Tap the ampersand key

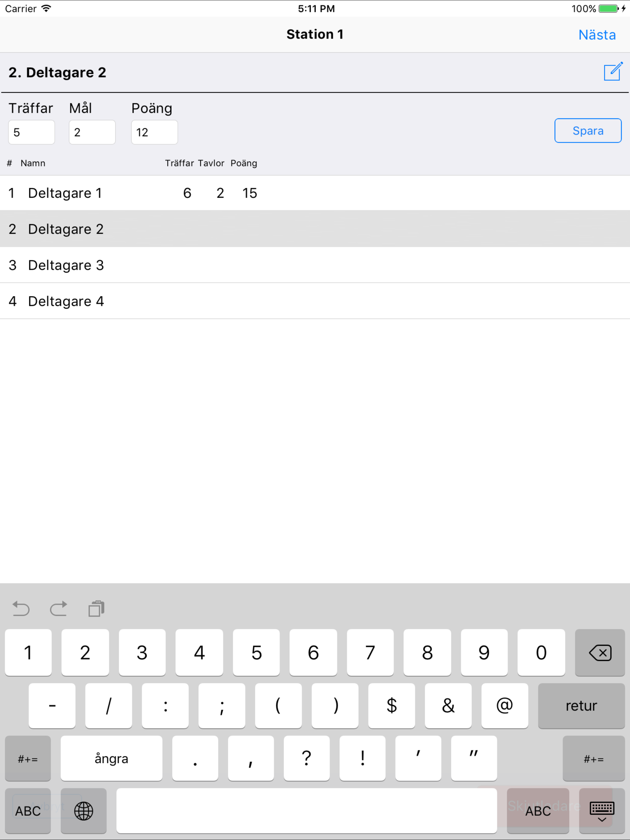[x=449, y=706]
